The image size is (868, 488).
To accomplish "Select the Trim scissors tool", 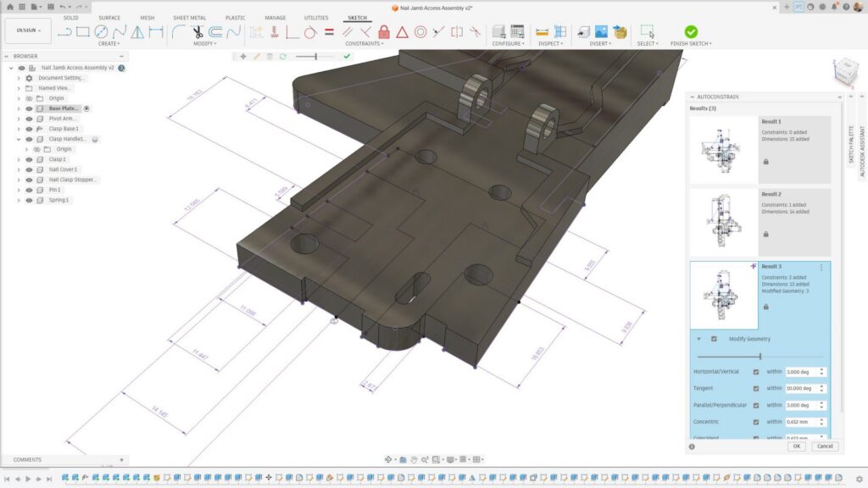I will [x=197, y=32].
